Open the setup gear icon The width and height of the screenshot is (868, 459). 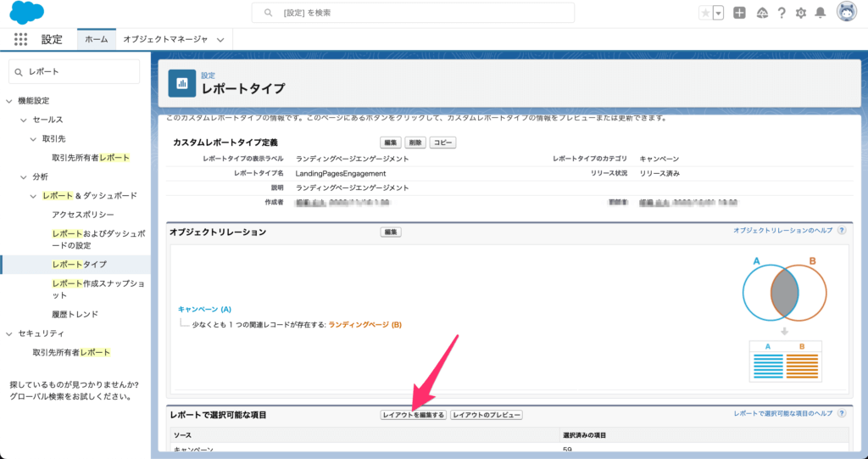(x=800, y=13)
